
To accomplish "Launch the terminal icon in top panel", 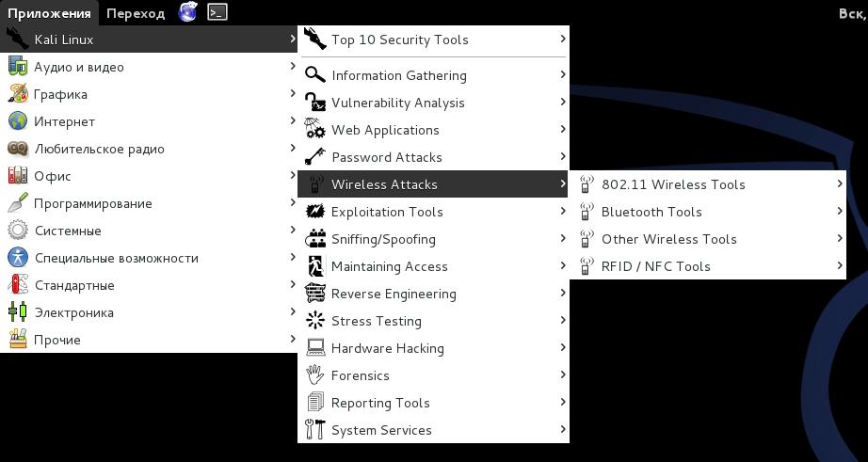I will pyautogui.click(x=217, y=12).
